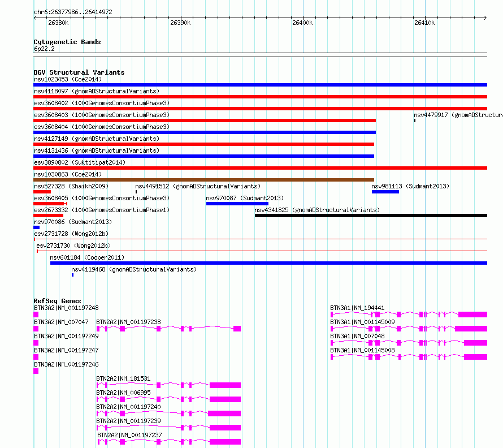The width and height of the screenshot is (503, 448).
Task: Select the BTN2A2|NM_001197239 transcript glyph
Action: pyautogui.click(x=169, y=428)
